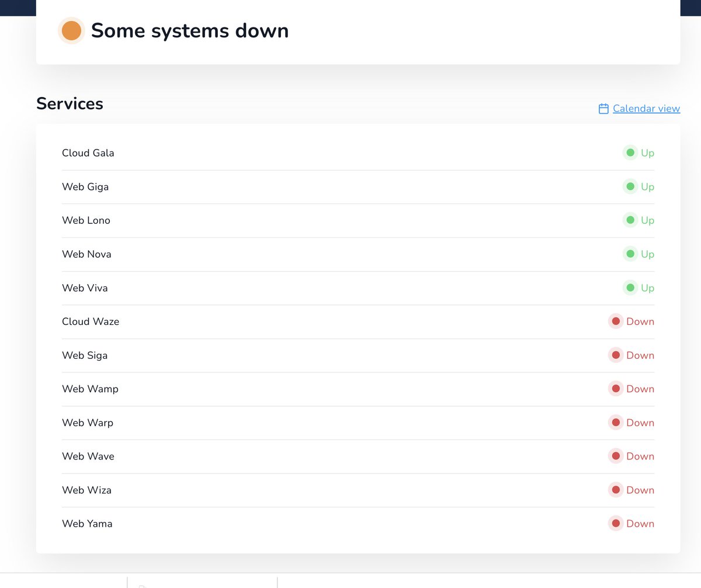Select the Web Giga service name
Viewport: 701px width, 588px height.
point(85,187)
